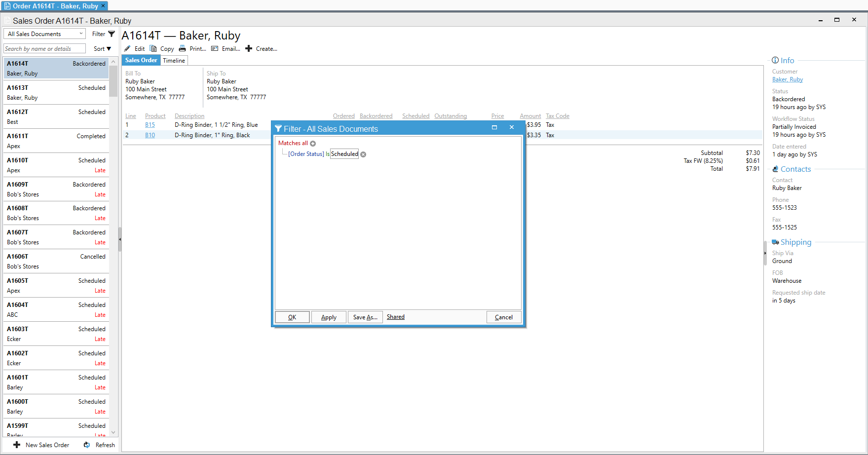
Task: Switch to the Timeline tab
Action: click(174, 61)
